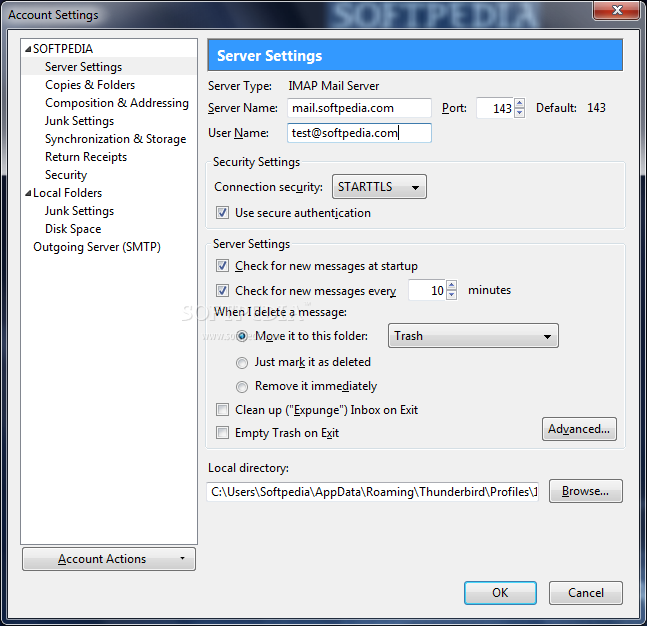Close the Account Settings window
The width and height of the screenshot is (647, 626).
coord(616,9)
